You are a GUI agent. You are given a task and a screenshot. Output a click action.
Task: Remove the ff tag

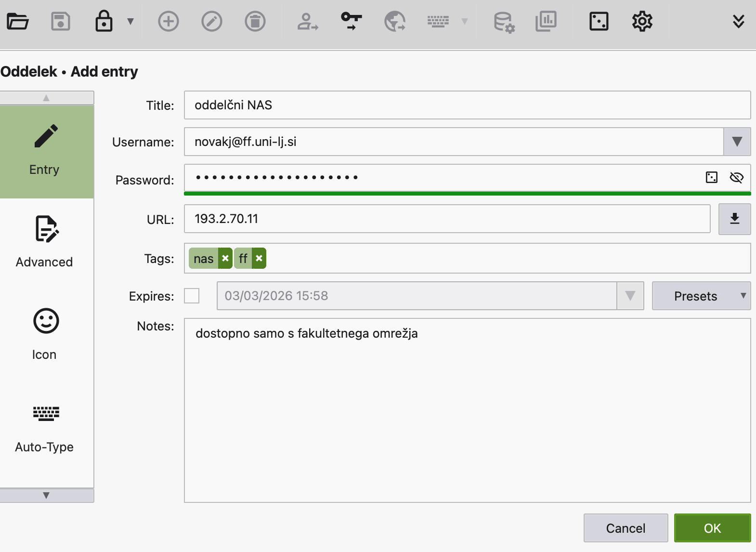259,258
